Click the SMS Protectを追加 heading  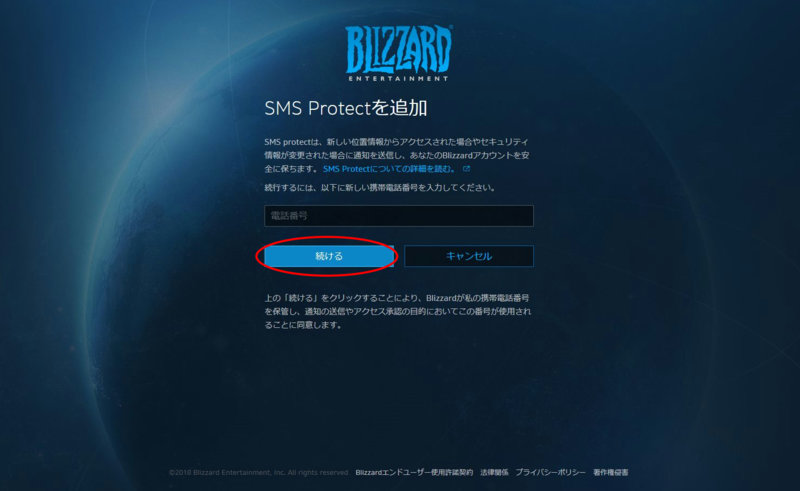point(346,108)
